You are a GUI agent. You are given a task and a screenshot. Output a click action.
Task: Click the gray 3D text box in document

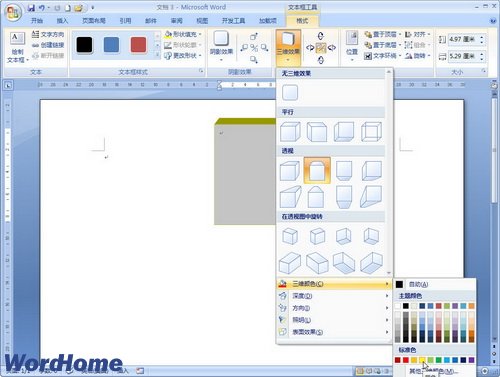tap(245, 173)
